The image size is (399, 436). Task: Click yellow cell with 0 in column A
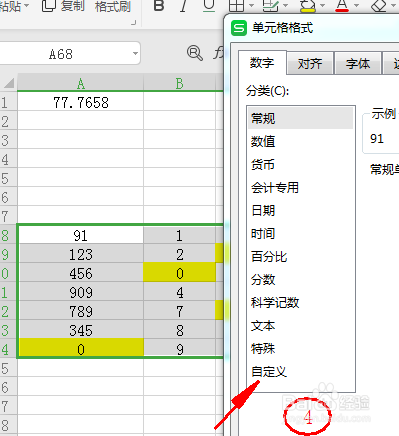tap(80, 348)
